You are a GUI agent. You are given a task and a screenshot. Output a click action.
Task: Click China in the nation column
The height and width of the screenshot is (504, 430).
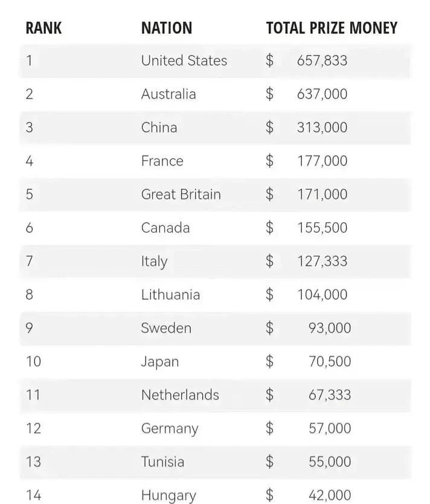[159, 128]
